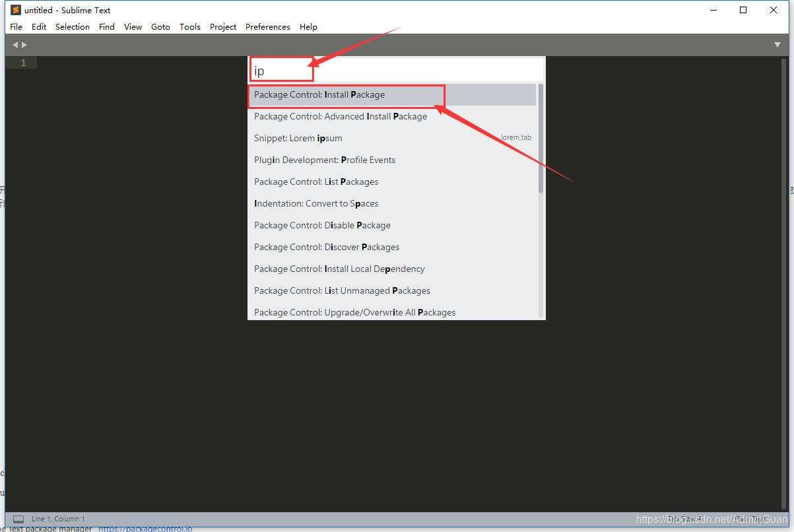Choose "Package Control: Advanced Install Package"
Image resolution: width=794 pixels, height=532 pixels.
click(341, 116)
